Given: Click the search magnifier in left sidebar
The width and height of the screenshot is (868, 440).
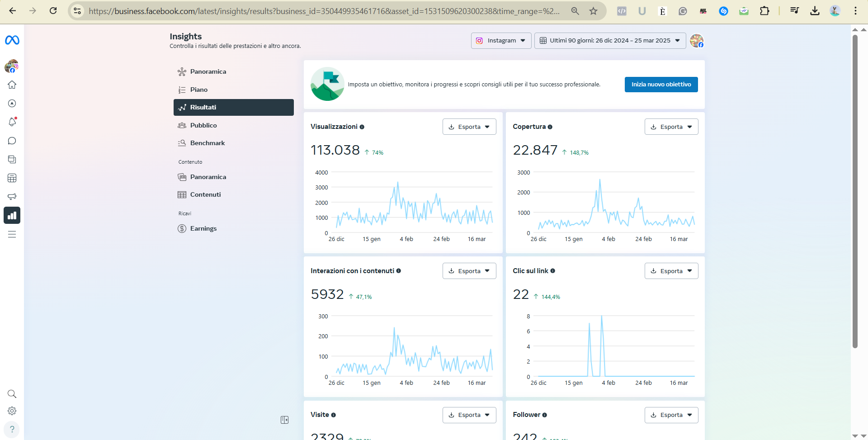Looking at the screenshot, I should [12, 394].
